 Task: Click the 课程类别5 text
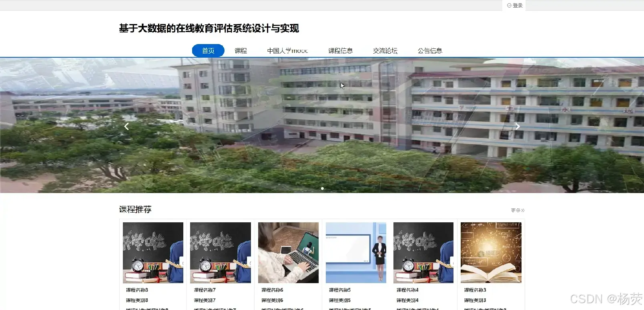(340, 300)
